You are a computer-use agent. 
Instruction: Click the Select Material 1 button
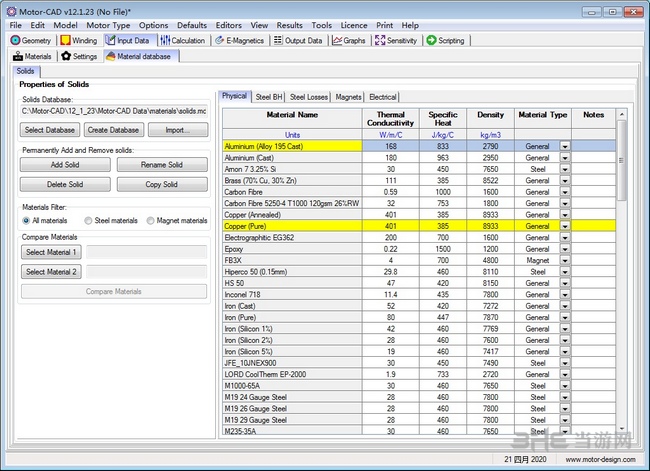pyautogui.click(x=51, y=252)
